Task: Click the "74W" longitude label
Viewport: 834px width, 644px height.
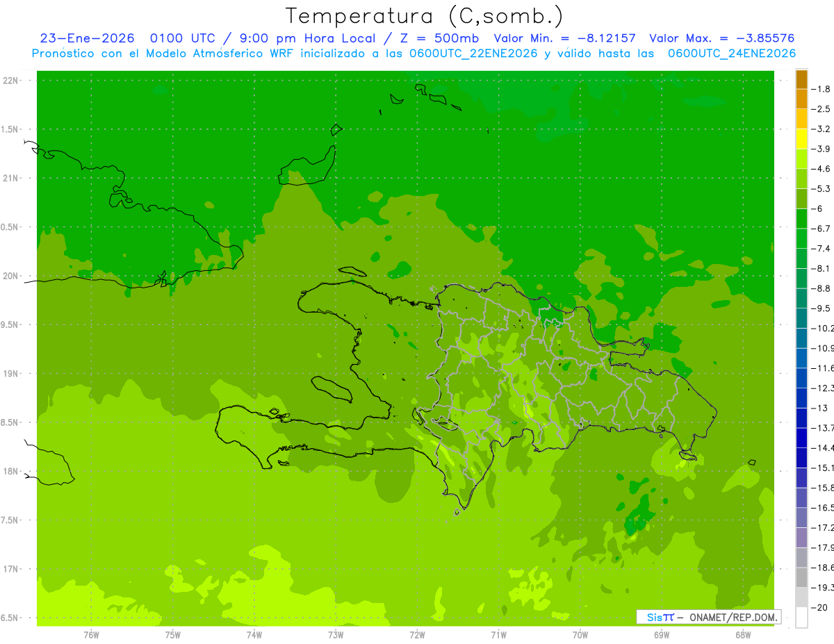Action: click(x=254, y=635)
